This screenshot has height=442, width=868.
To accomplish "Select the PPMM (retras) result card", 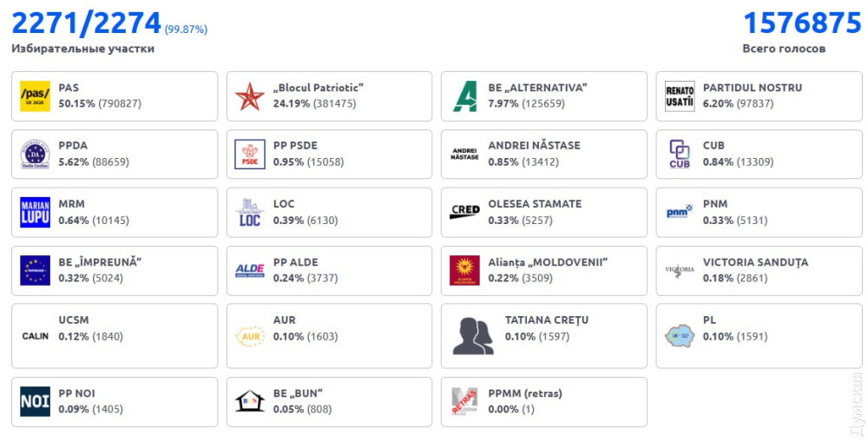I will click(543, 401).
